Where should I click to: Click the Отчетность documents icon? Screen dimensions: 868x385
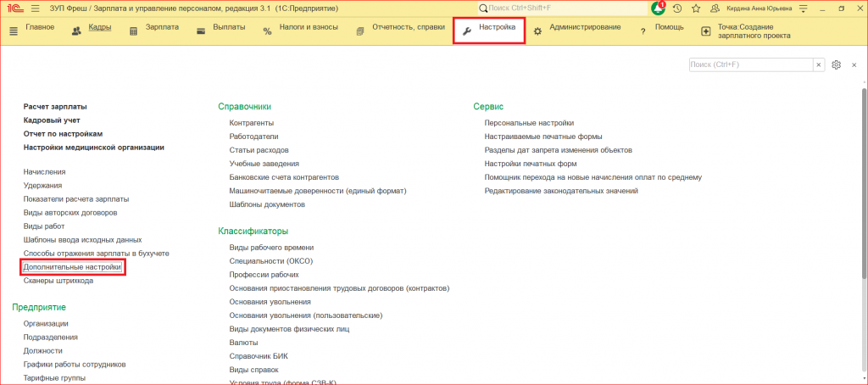360,31
